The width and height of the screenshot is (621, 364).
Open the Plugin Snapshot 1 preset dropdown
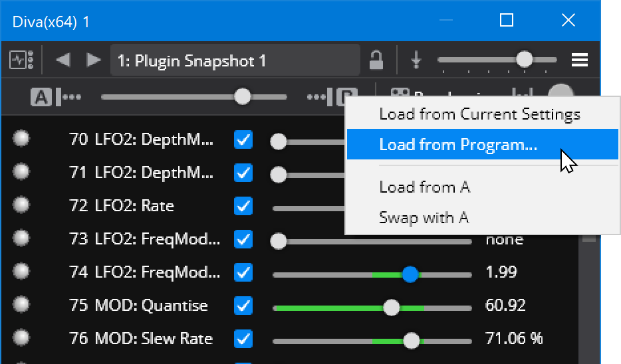(235, 60)
